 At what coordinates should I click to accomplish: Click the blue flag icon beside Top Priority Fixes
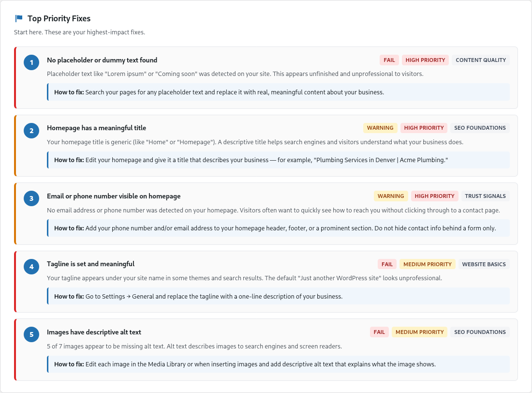pyautogui.click(x=19, y=18)
